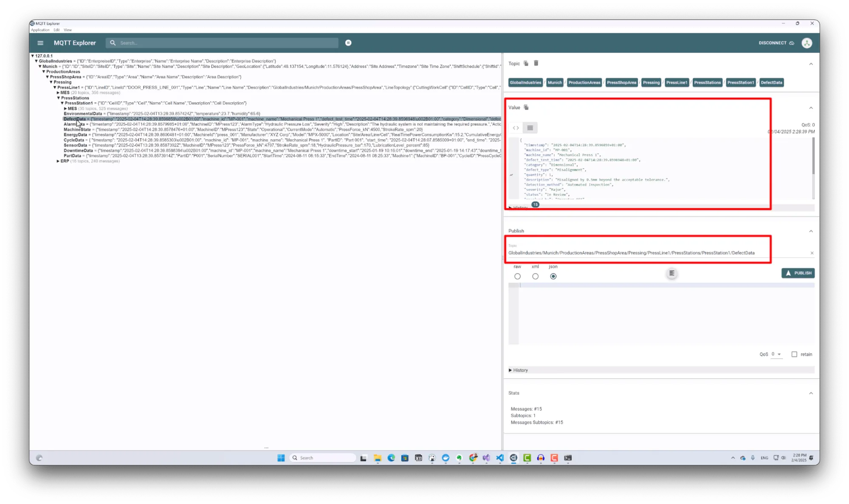Collapse the GlobalIndustries tree node
This screenshot has width=849, height=504.
[37, 61]
